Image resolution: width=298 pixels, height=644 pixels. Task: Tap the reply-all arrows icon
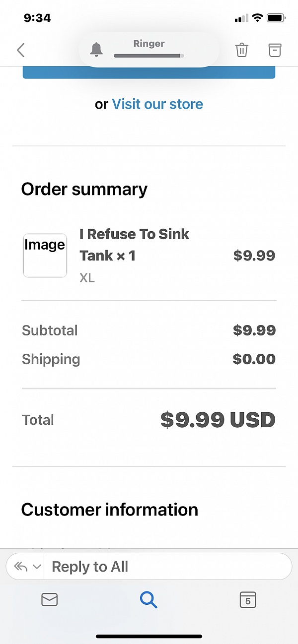click(20, 567)
